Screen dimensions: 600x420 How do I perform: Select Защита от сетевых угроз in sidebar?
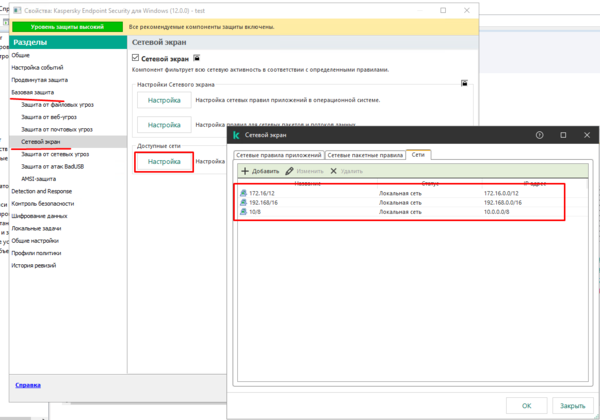coord(55,154)
